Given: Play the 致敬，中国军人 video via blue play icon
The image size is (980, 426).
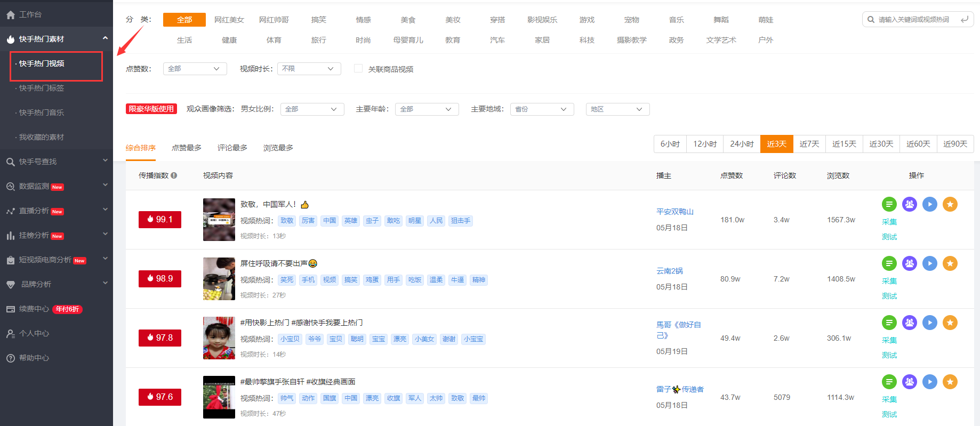Looking at the screenshot, I should [929, 204].
